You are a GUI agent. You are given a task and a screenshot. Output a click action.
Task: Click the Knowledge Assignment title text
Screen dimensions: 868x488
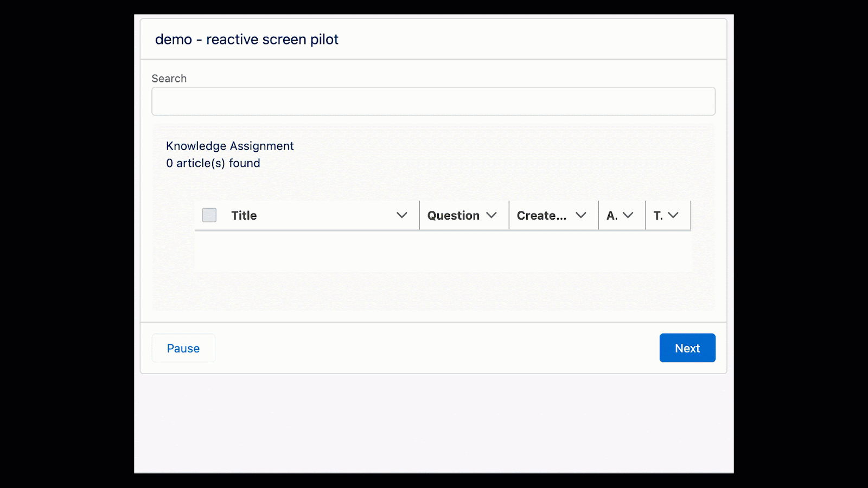point(230,146)
